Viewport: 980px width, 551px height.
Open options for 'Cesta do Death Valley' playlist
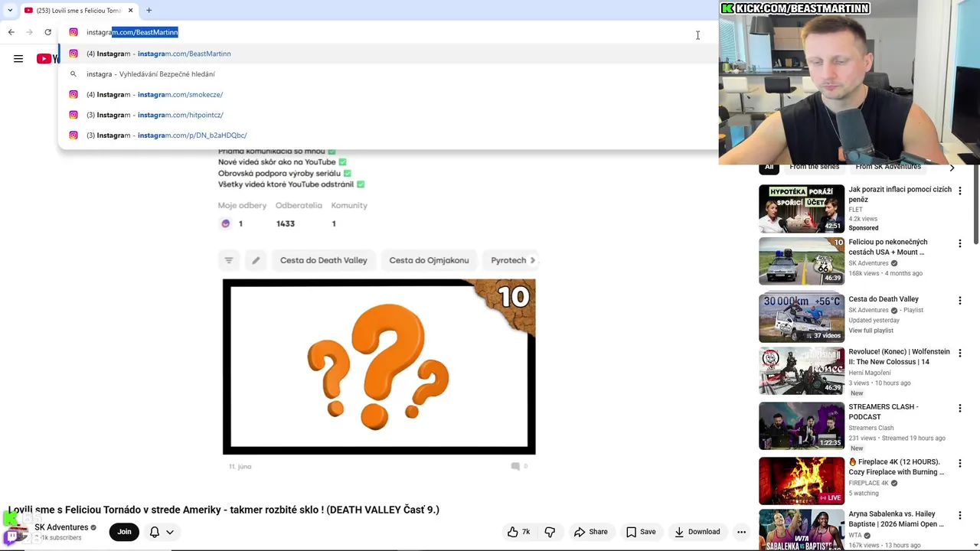coord(959,299)
